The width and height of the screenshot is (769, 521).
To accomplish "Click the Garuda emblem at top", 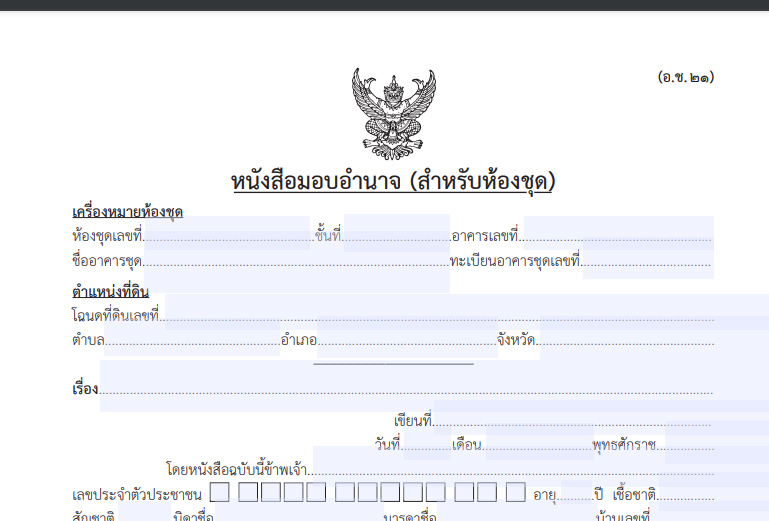I will coord(394,113).
